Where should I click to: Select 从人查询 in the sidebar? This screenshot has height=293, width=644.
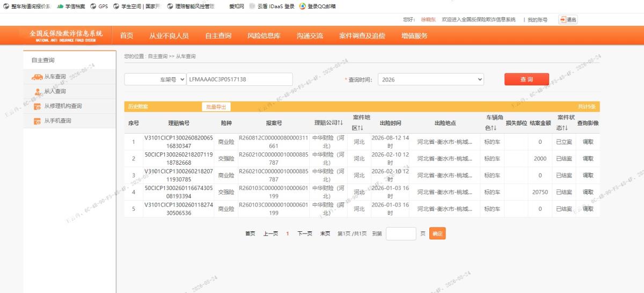pos(55,91)
